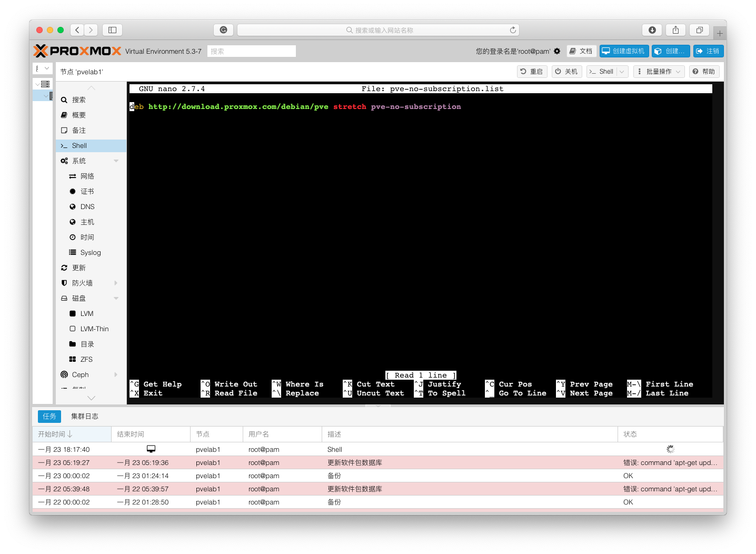Select 备注 notes menu item
Viewport: 756px width, 554px height.
click(x=91, y=131)
